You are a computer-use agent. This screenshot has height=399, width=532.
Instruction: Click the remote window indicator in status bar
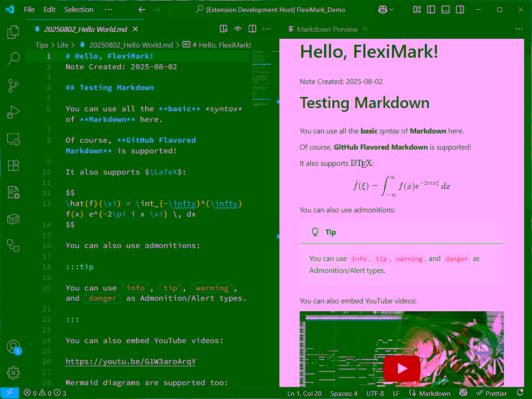click(10, 393)
